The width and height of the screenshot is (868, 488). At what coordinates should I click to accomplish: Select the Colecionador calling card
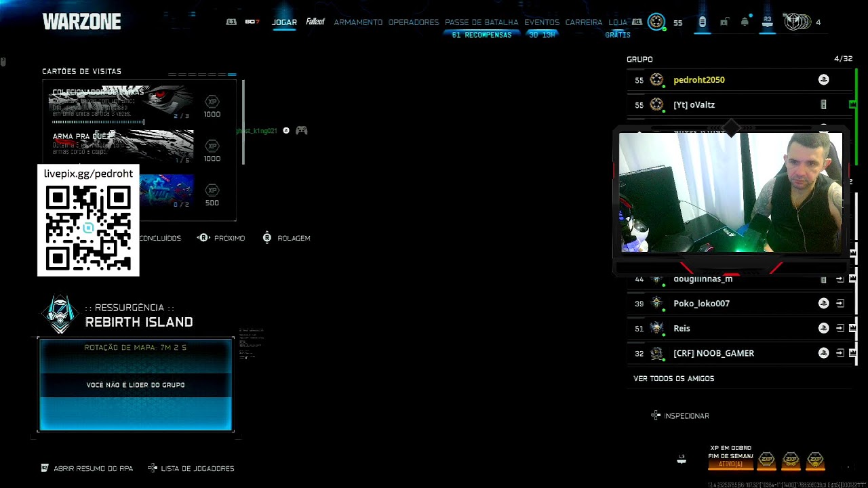point(123,103)
